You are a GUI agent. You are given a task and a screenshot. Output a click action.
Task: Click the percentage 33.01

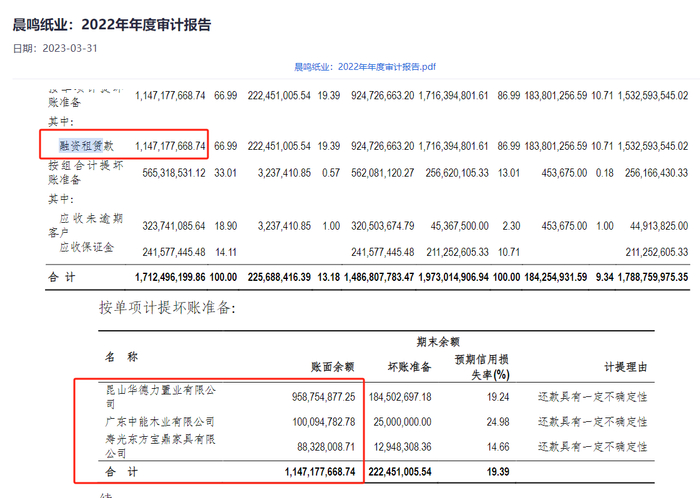point(225,173)
